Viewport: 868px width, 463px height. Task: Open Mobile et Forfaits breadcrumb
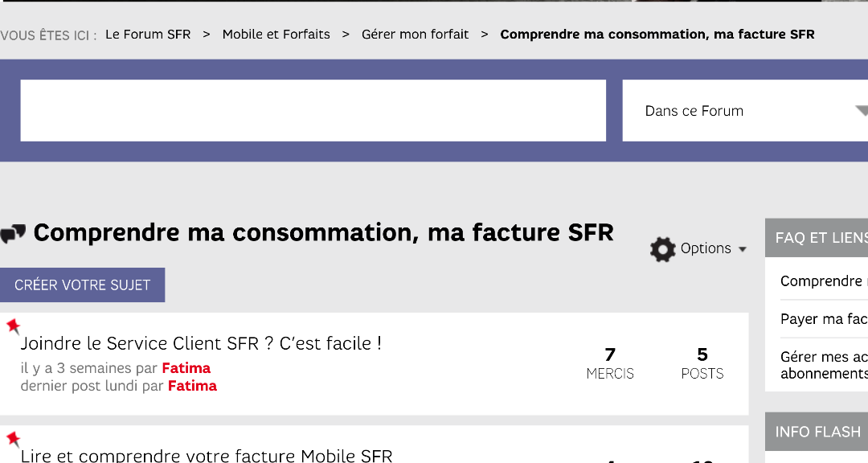click(x=276, y=35)
